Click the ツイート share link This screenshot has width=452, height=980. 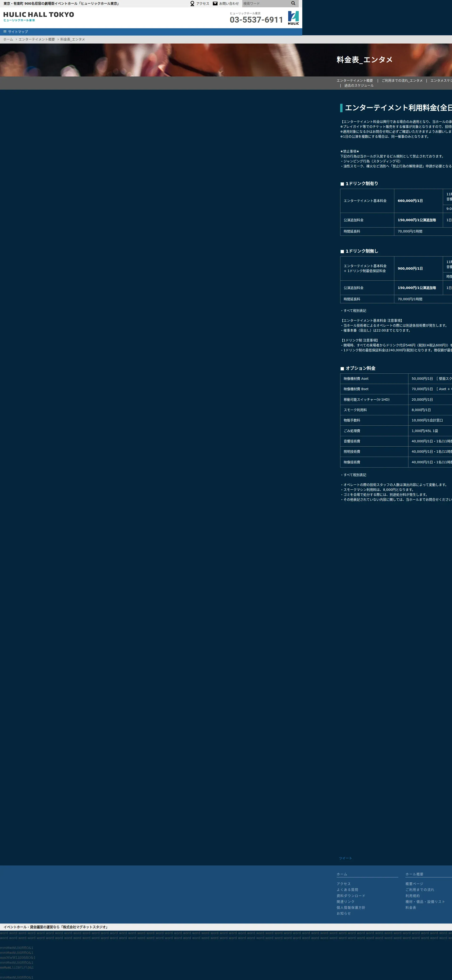coord(345,858)
